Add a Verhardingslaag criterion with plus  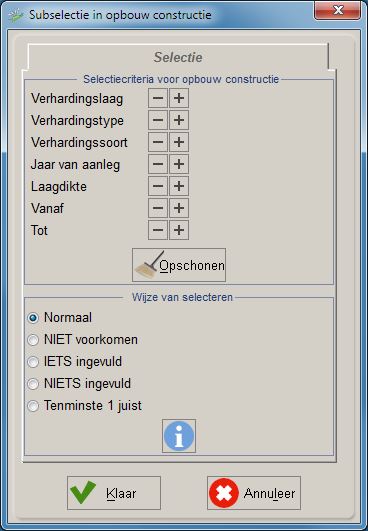[x=179, y=98]
